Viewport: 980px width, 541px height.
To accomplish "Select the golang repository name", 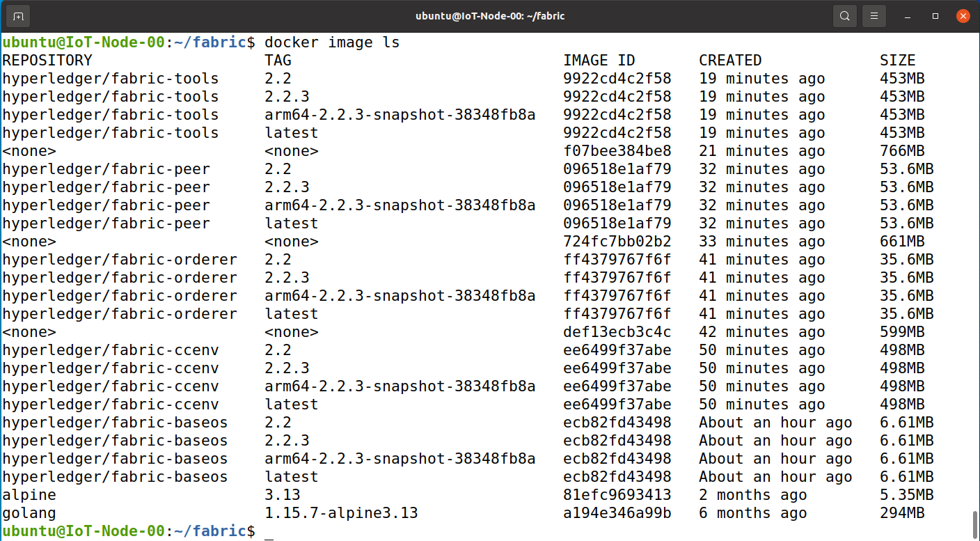I will [29, 513].
